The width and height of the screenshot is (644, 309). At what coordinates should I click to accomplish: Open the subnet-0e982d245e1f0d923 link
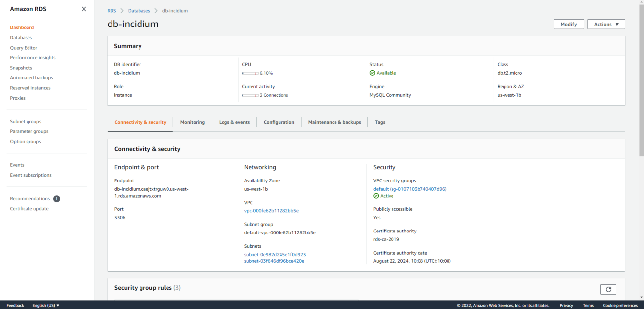pyautogui.click(x=275, y=255)
